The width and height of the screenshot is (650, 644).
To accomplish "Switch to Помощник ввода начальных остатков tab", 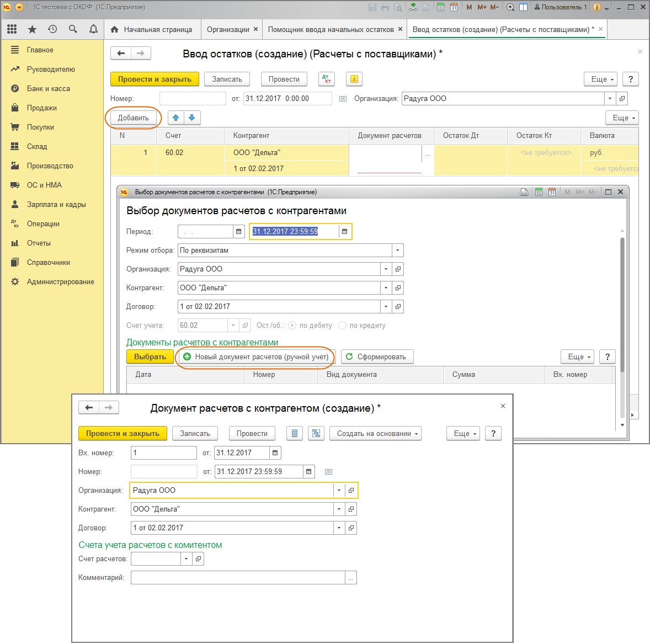I will point(331,29).
